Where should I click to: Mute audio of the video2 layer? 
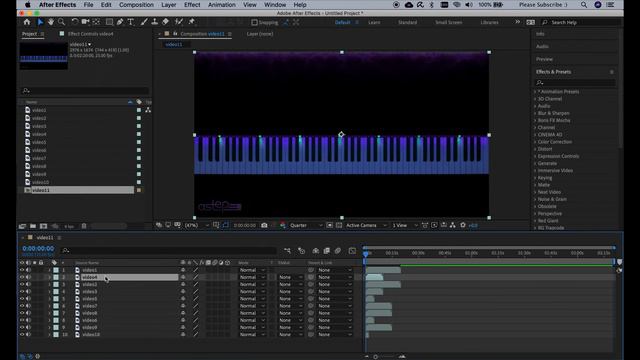click(29, 284)
